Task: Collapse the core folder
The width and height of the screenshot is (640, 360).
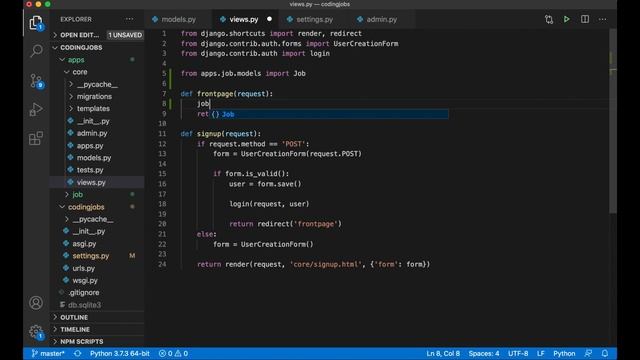Action: [x=80, y=72]
